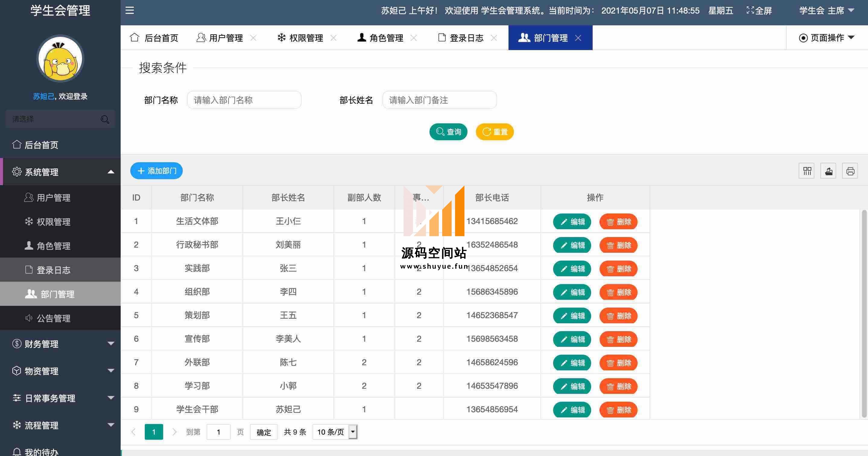Click the 部长电话 column header
Image resolution: width=868 pixels, height=456 pixels.
tap(492, 198)
